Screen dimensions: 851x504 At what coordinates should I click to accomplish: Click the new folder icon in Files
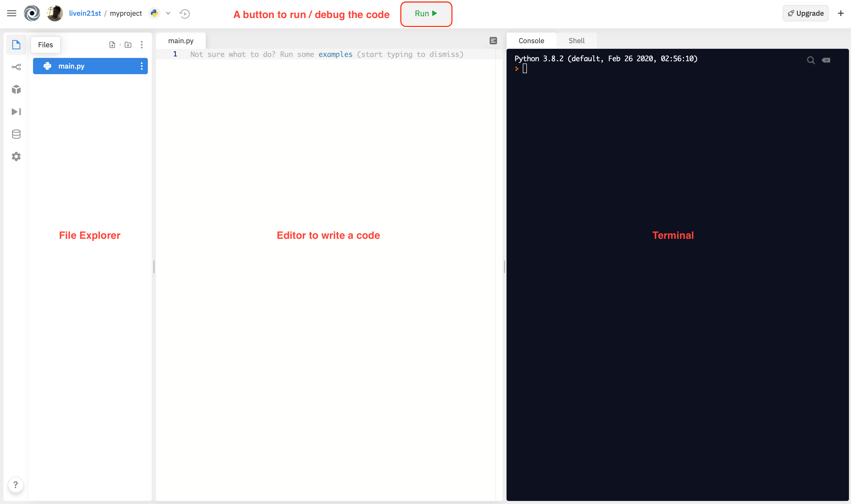(x=128, y=45)
